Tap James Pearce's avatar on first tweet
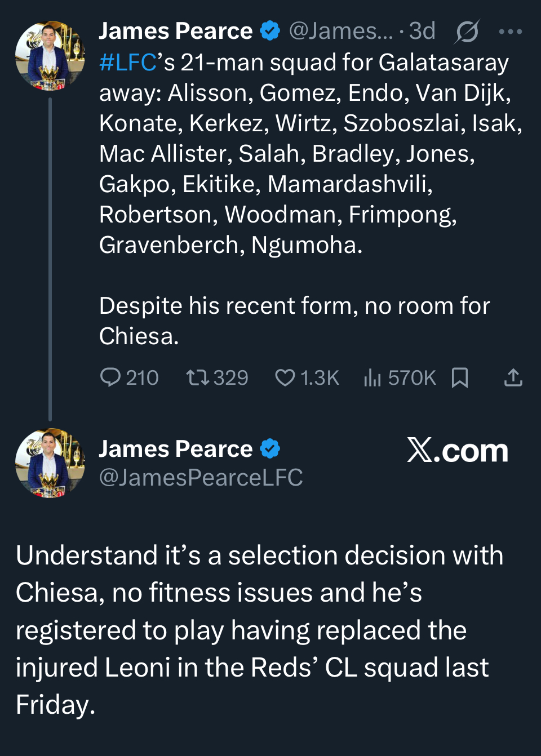The width and height of the screenshot is (541, 756). point(50,55)
